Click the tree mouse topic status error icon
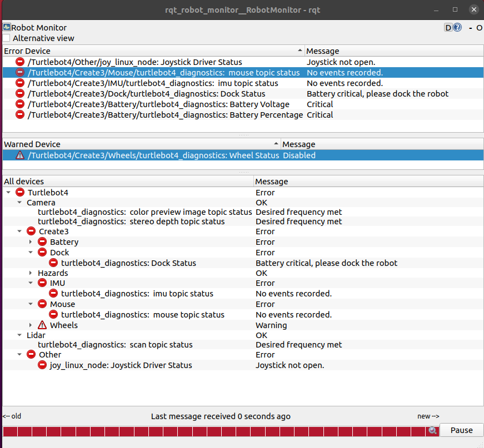The image size is (484, 448). [x=53, y=314]
